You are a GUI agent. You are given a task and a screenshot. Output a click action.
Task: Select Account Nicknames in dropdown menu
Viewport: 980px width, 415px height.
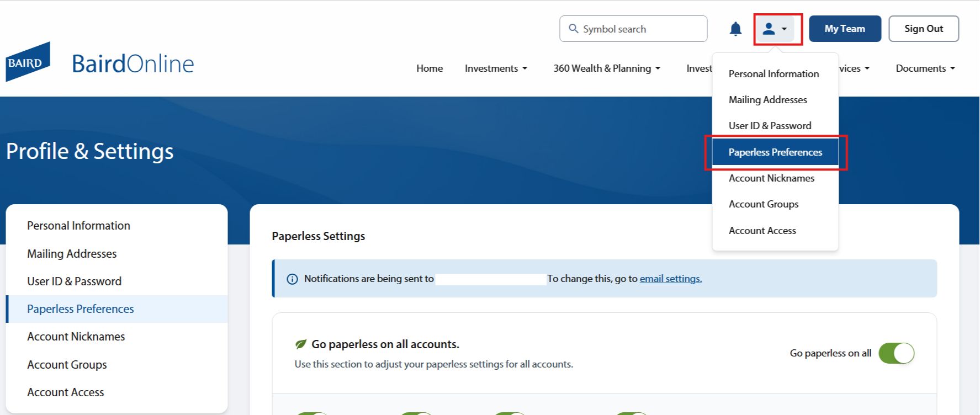coord(775,178)
